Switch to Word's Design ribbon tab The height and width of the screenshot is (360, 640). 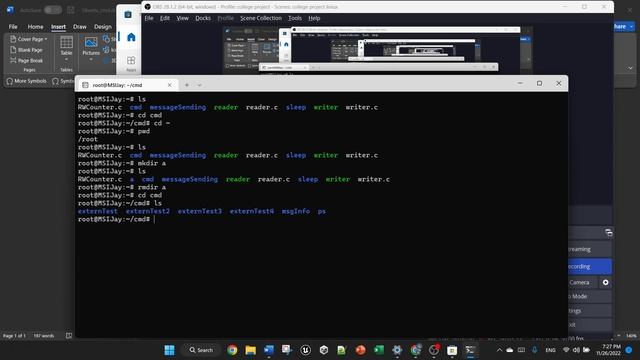tap(103, 27)
